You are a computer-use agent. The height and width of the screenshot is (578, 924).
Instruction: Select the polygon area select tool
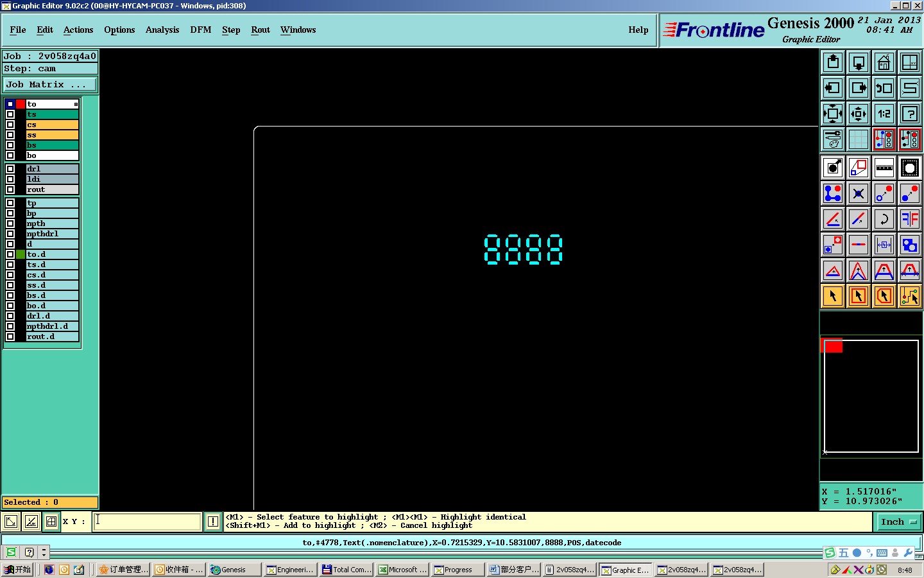tap(884, 296)
